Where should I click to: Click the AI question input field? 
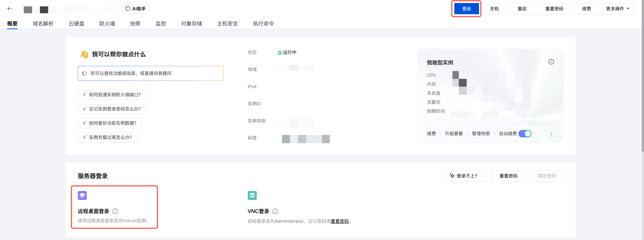click(x=151, y=73)
